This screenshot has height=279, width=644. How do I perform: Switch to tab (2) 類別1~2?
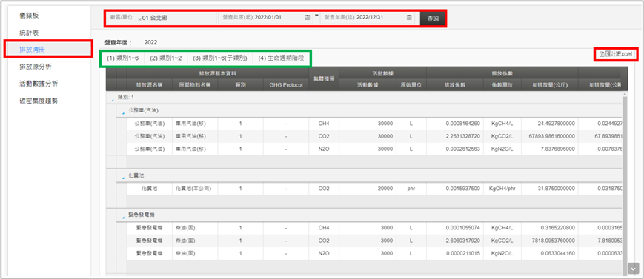tap(165, 58)
